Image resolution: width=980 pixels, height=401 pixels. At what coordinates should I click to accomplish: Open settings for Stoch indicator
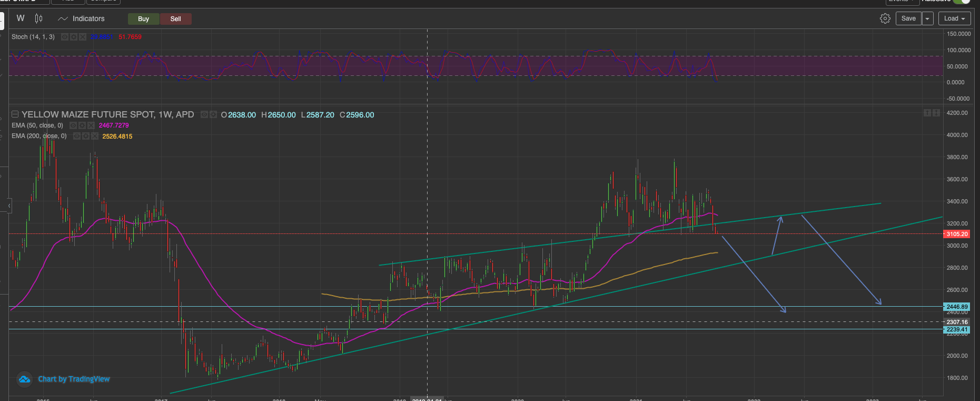[74, 37]
